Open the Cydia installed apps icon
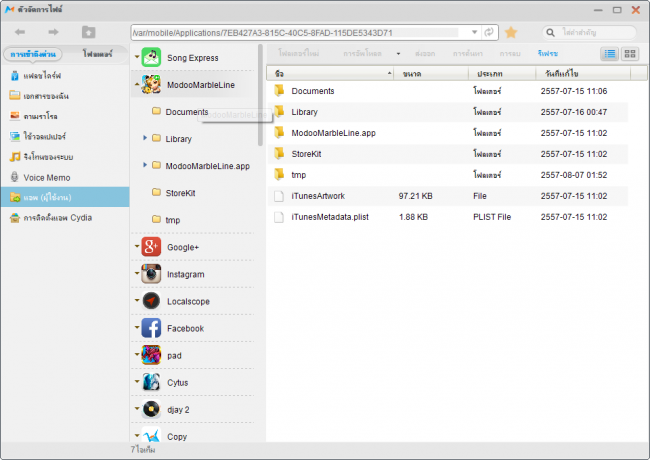The width and height of the screenshot is (650, 460). (15, 218)
